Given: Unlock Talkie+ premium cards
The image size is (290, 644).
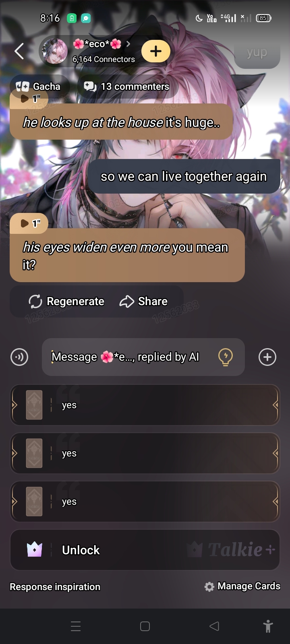Looking at the screenshot, I should [x=145, y=550].
